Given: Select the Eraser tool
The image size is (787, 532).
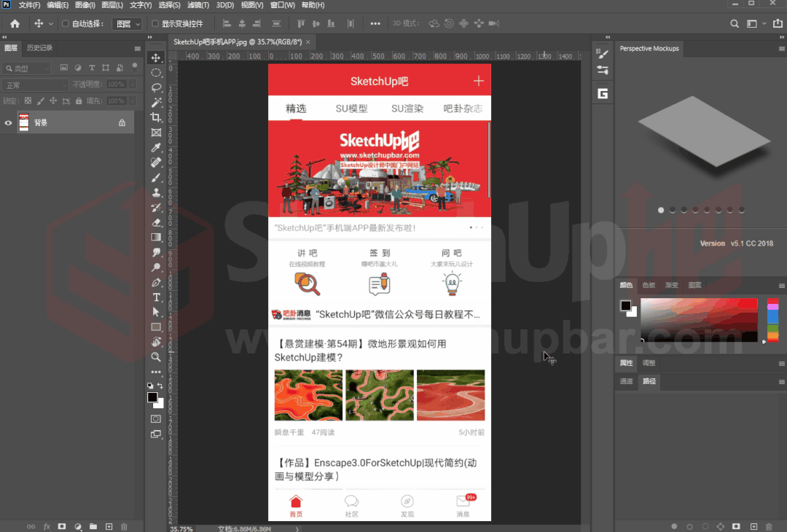Looking at the screenshot, I should click(156, 222).
